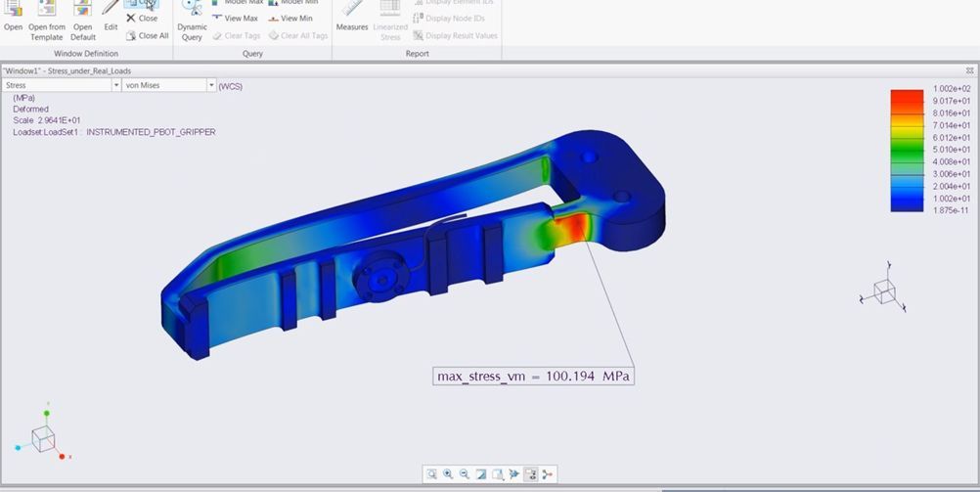Screen dimensions: 980x492
Task: Toggle the annotation display icon
Action: coord(531,474)
